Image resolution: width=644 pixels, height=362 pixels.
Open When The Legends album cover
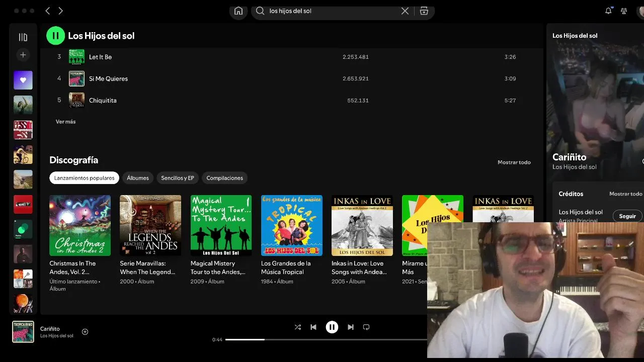point(150,225)
